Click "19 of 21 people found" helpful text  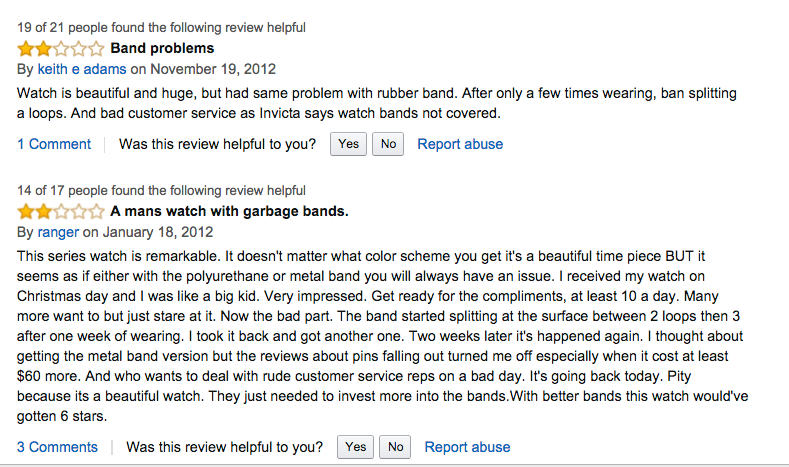(x=161, y=27)
